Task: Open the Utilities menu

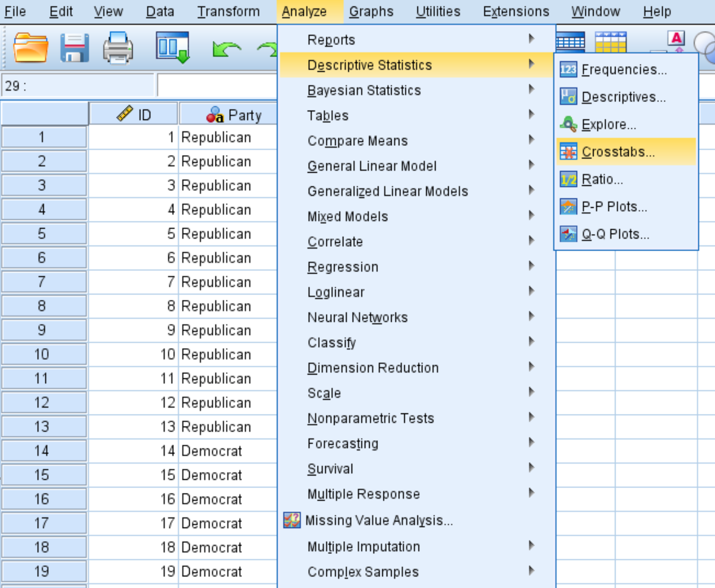Action: click(x=437, y=11)
